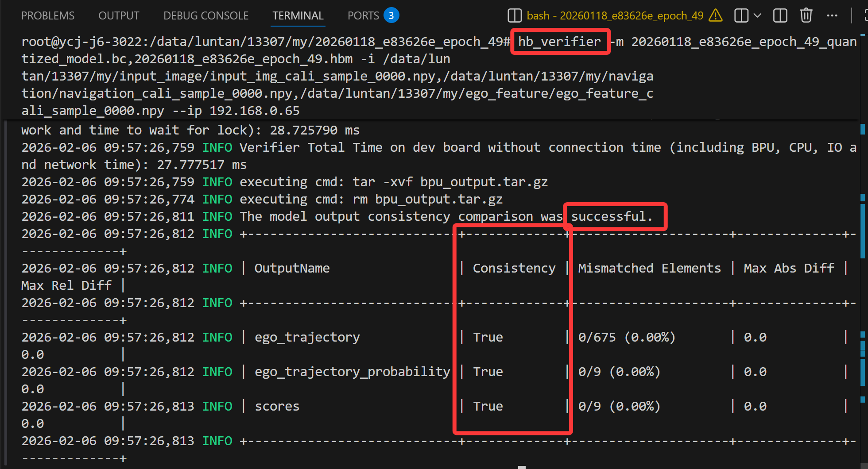Click the ego_trajectory_probability output name
Viewport: 868px width, 469px height.
click(x=352, y=372)
